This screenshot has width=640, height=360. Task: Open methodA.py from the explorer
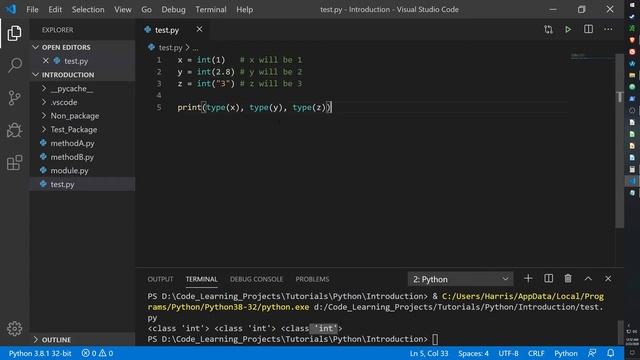click(82, 143)
